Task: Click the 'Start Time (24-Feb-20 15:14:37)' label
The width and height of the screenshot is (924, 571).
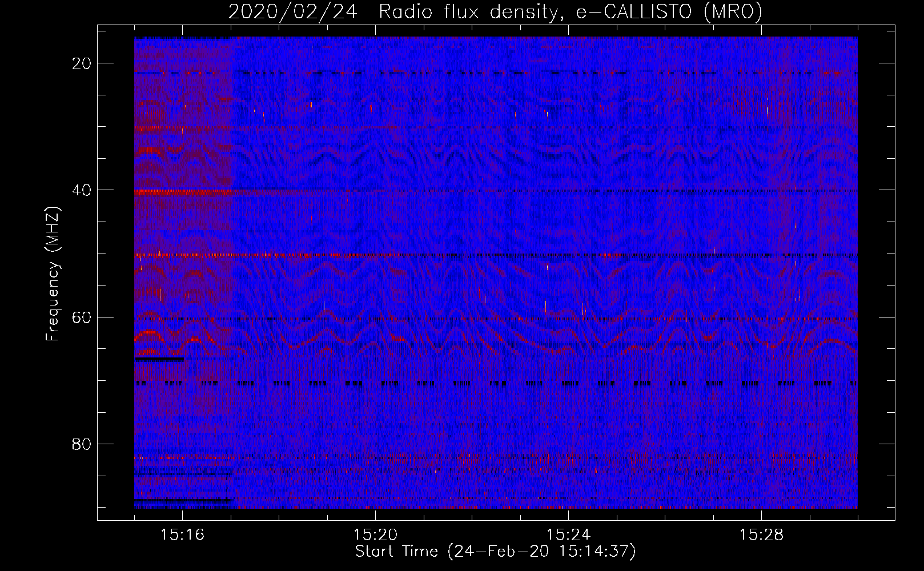Action: coord(495,552)
